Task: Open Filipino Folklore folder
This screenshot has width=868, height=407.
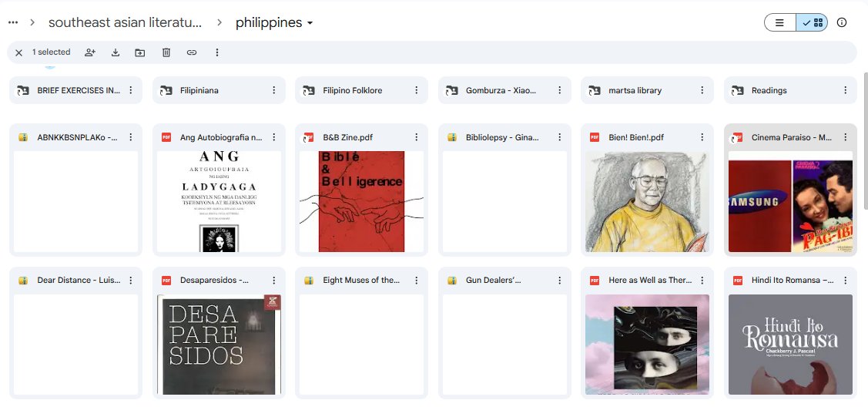Action: click(361, 90)
